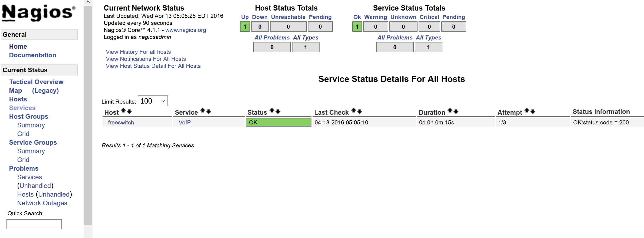Sort Status column descending arrow

[278, 111]
